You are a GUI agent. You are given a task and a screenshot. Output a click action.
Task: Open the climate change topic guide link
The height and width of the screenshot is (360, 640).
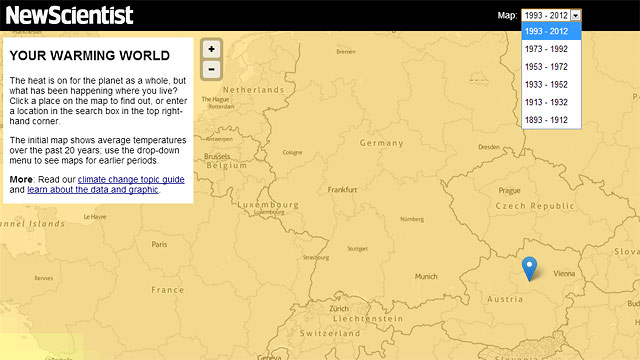click(x=131, y=180)
